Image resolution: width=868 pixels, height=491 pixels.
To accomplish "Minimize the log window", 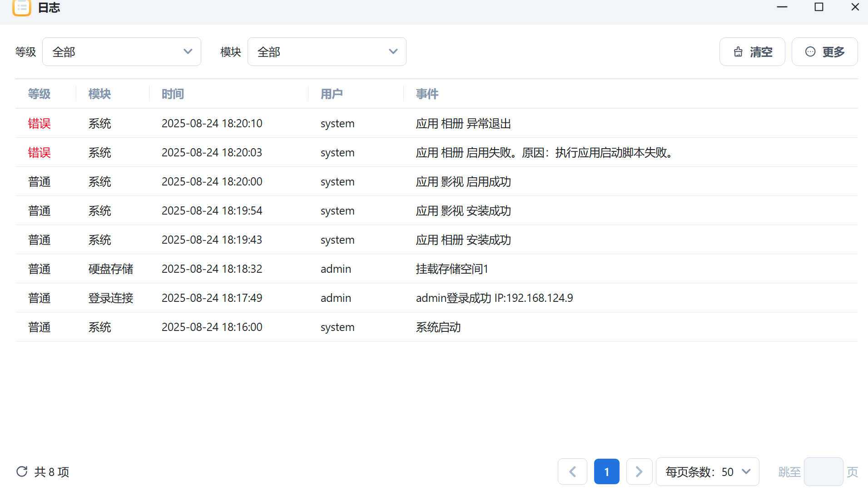I will tap(782, 7).
